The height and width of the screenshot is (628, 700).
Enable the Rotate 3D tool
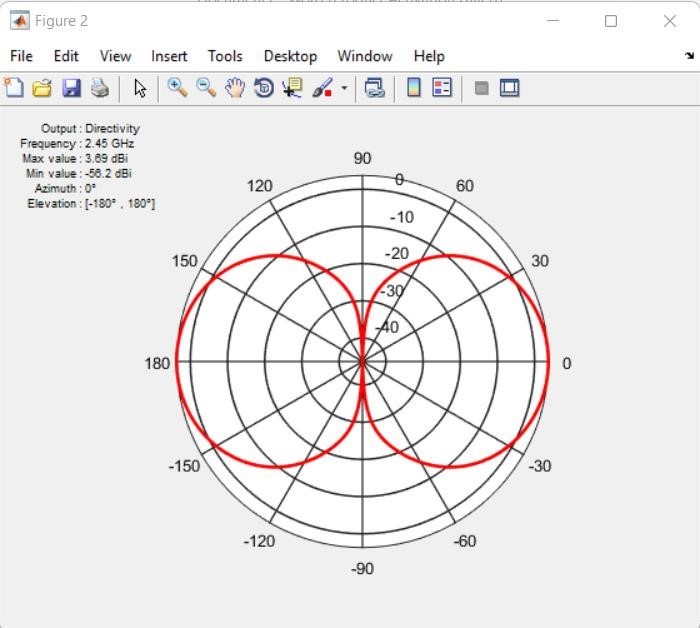click(264, 88)
